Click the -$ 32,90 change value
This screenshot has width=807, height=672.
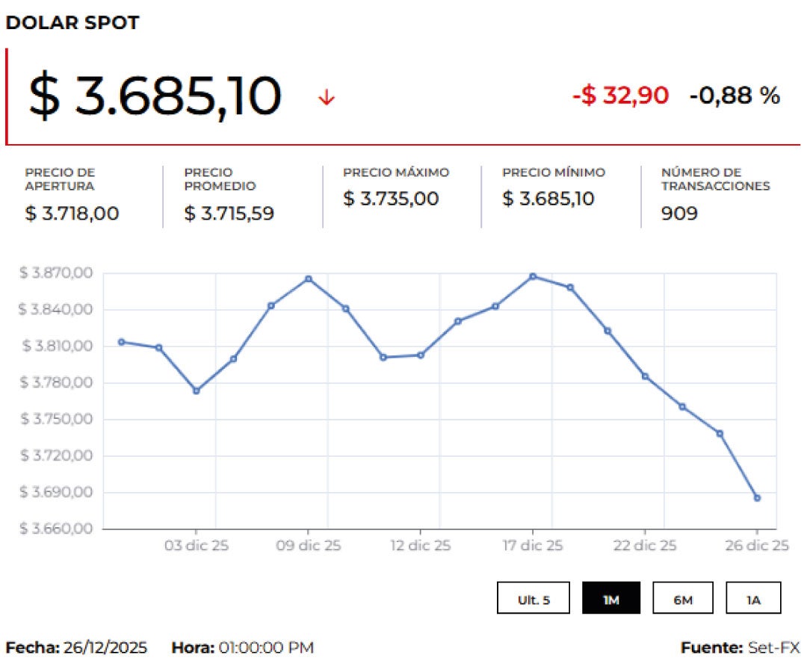(x=620, y=96)
